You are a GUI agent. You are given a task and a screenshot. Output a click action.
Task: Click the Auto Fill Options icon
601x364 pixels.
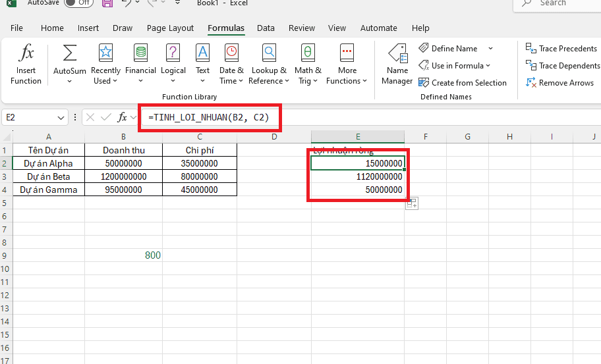tap(412, 203)
